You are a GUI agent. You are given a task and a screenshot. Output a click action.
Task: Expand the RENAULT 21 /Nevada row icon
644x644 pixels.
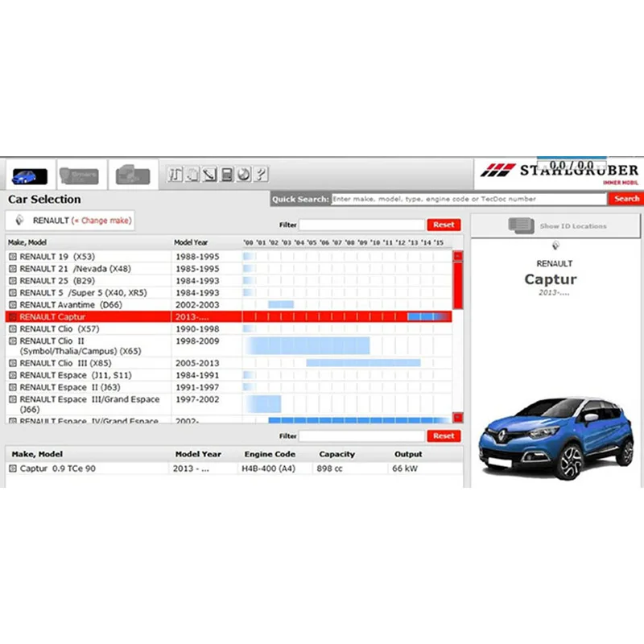(x=13, y=269)
